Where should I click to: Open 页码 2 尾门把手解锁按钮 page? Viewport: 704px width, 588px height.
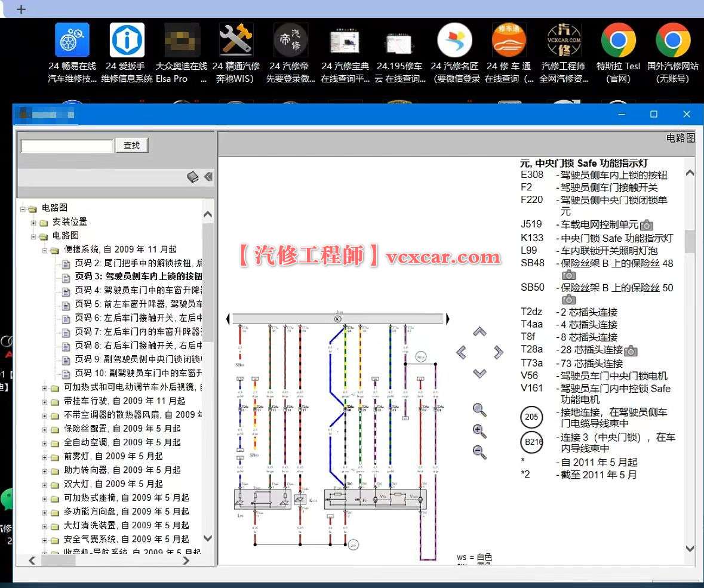[x=134, y=263]
